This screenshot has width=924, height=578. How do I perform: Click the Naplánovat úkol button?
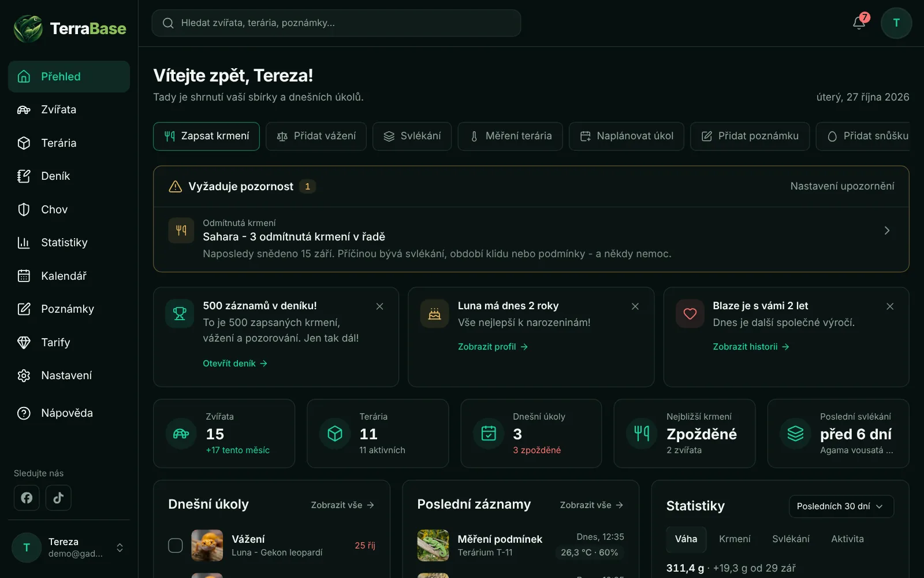pos(627,136)
